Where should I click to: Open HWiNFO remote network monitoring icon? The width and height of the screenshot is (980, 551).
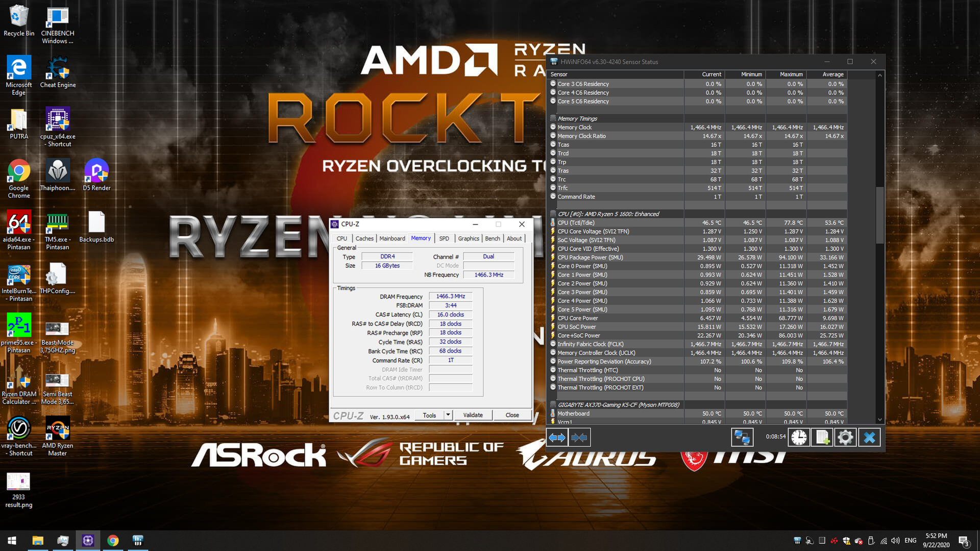pos(742,437)
